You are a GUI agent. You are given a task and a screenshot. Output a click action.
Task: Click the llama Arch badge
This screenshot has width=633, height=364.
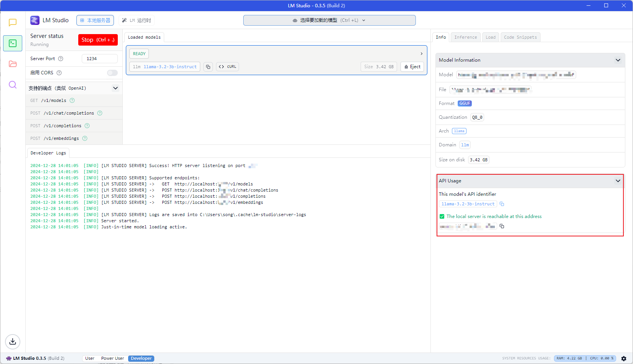click(459, 131)
